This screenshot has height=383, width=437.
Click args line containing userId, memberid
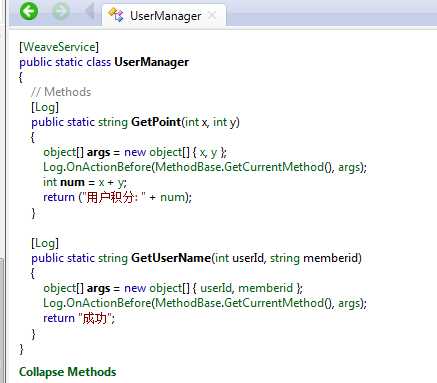click(173, 288)
